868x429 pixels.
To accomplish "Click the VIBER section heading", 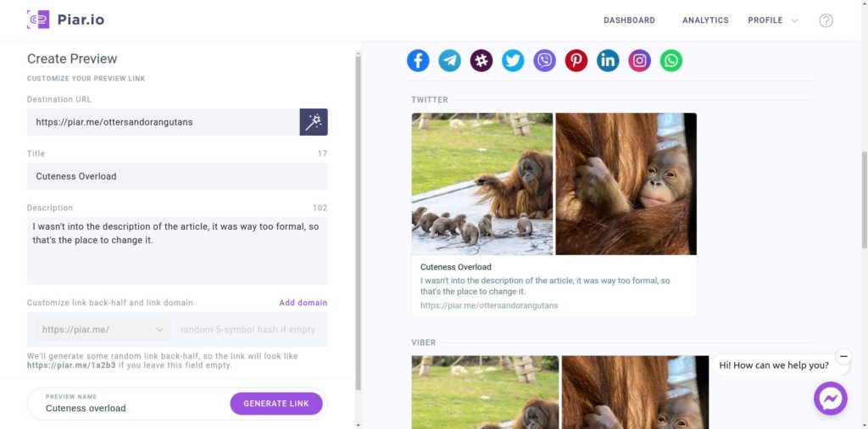I will click(x=424, y=343).
